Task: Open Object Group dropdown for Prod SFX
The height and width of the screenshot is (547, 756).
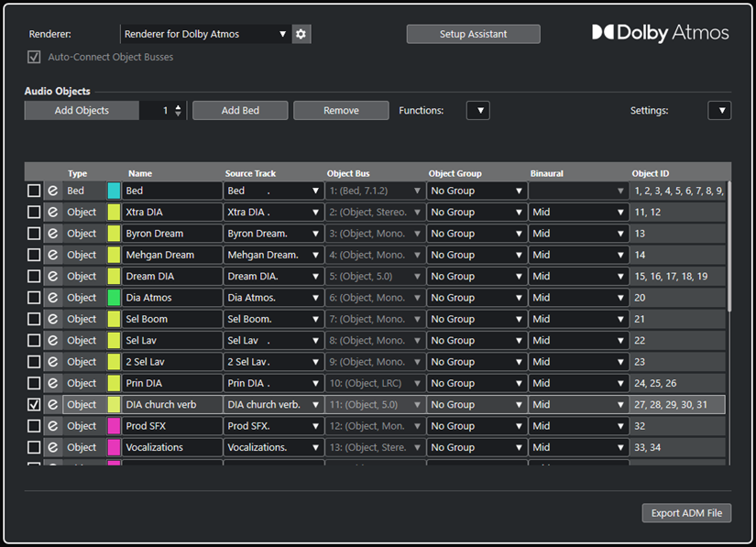Action: tap(477, 426)
